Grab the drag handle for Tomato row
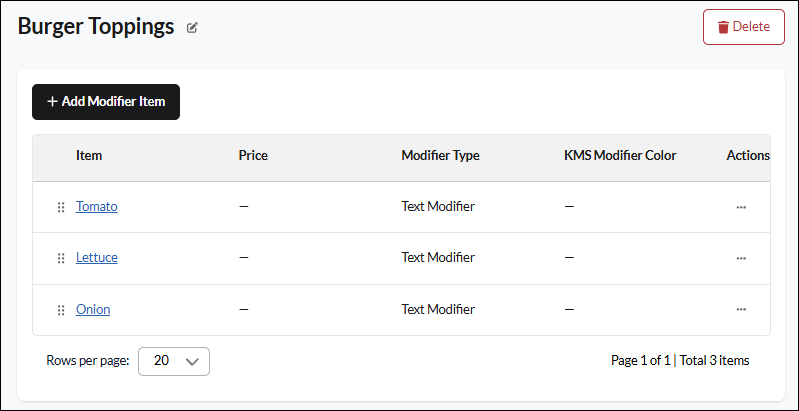The width and height of the screenshot is (799, 411). pyautogui.click(x=61, y=207)
